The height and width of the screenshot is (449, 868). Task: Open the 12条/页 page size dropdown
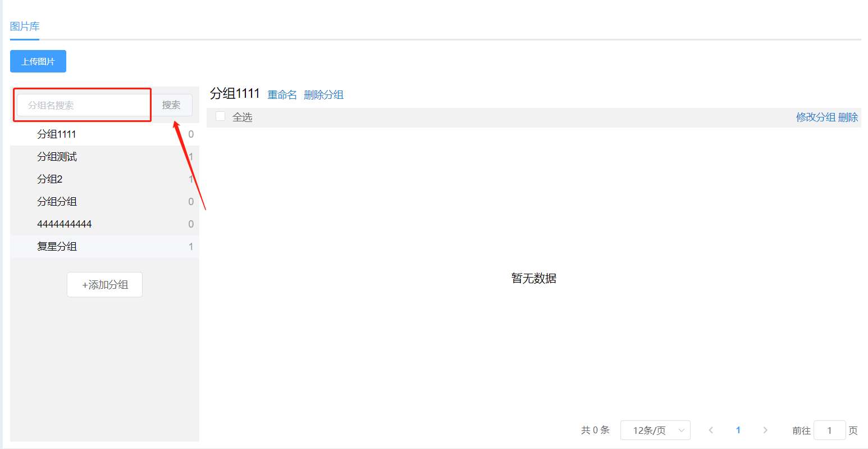point(655,430)
